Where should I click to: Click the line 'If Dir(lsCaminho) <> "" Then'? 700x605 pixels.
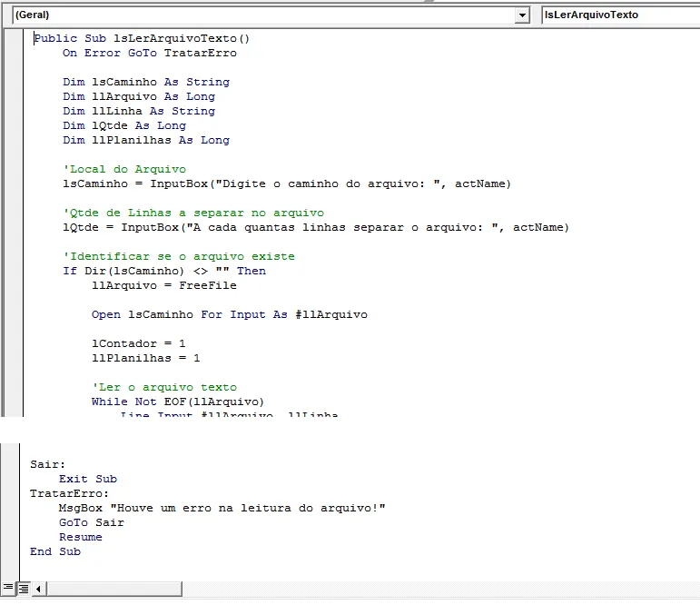(x=163, y=271)
